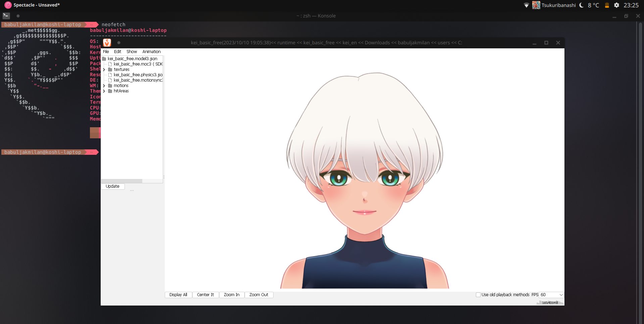Open the Animation menu
Image resolution: width=644 pixels, height=324 pixels.
coord(151,51)
